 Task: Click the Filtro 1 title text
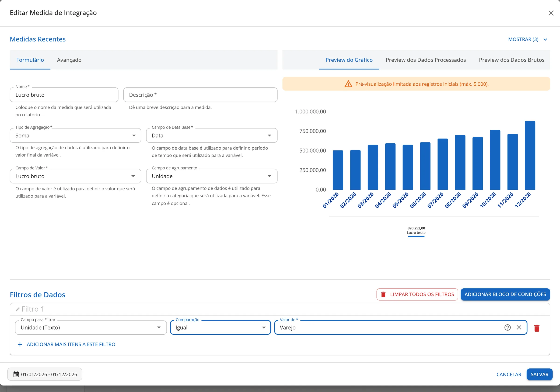[x=33, y=309]
